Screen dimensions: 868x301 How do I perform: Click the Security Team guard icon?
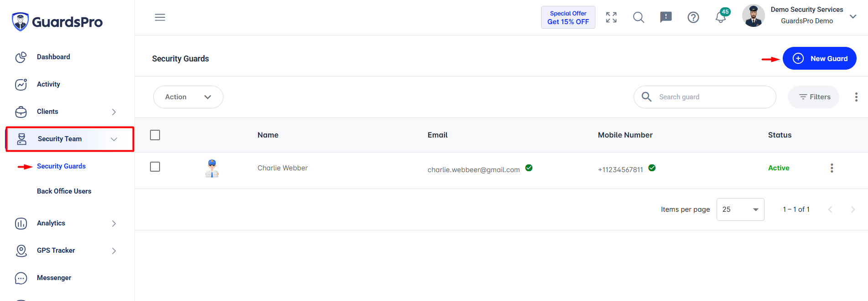coord(21,139)
